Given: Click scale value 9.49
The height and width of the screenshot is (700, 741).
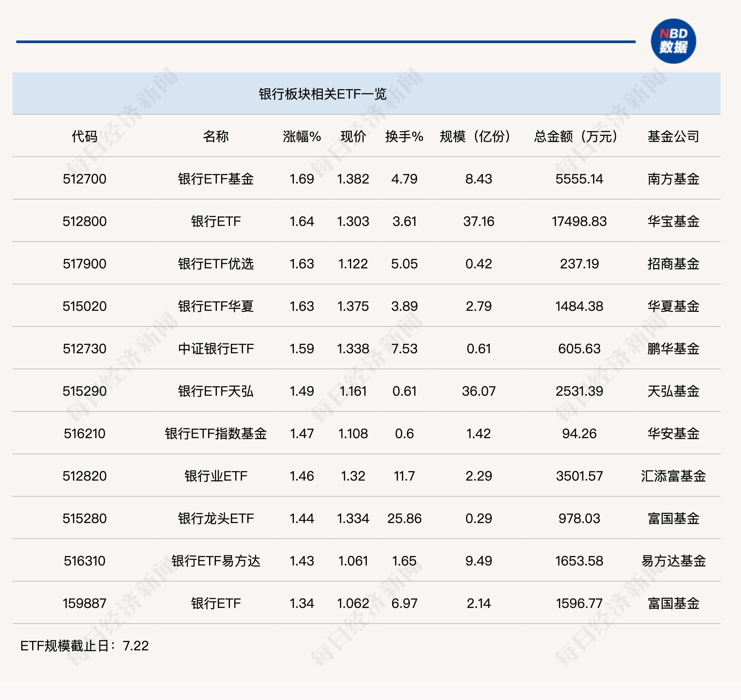Looking at the screenshot, I should (x=479, y=561).
